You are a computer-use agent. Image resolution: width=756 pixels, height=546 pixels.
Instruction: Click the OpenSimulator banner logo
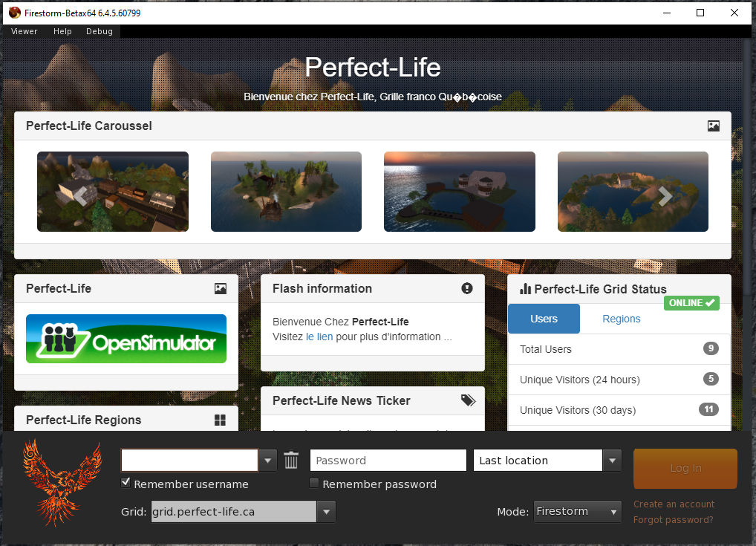126,339
